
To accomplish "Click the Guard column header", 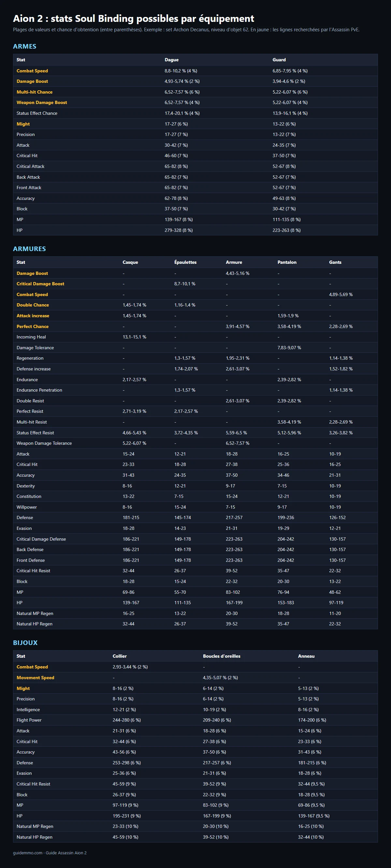I will [x=279, y=60].
